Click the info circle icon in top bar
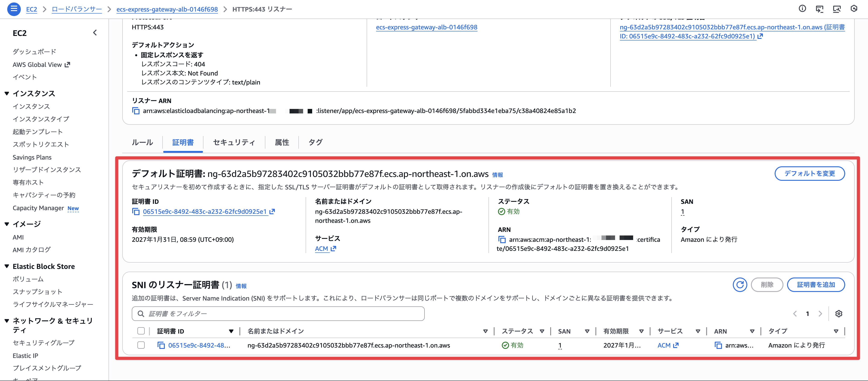Viewport: 868px width, 381px height. click(802, 9)
